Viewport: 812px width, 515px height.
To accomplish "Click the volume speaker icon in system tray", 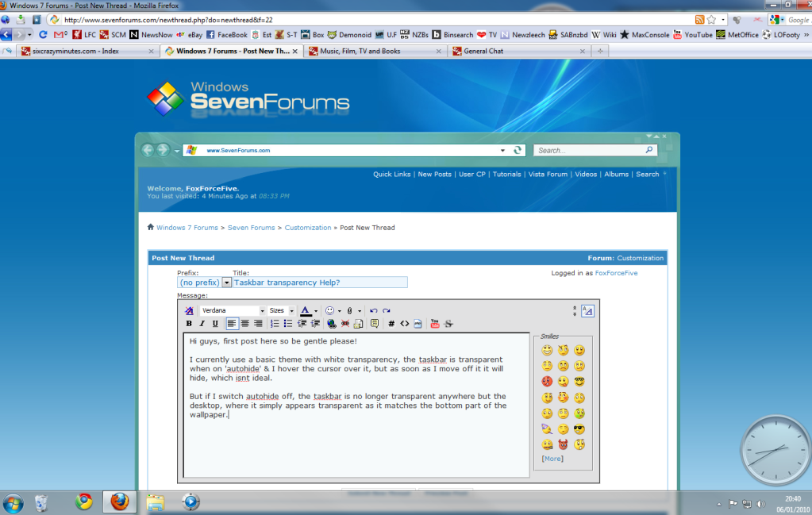I will (760, 504).
